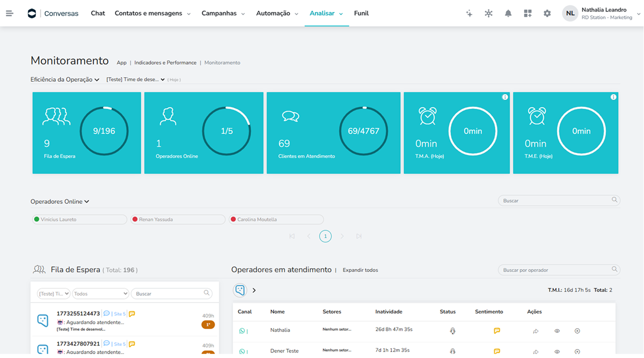The height and width of the screenshot is (358, 644).
Task: Click close-conversation icon in Nathalia row
Action: [577, 331]
